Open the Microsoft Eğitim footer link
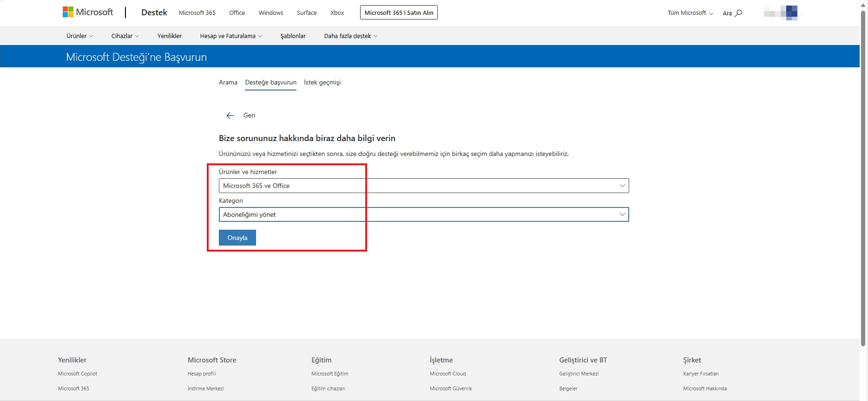 tap(330, 374)
